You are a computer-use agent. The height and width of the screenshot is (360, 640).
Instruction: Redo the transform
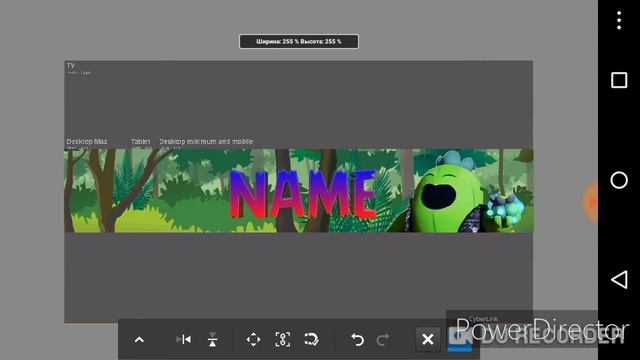(383, 339)
